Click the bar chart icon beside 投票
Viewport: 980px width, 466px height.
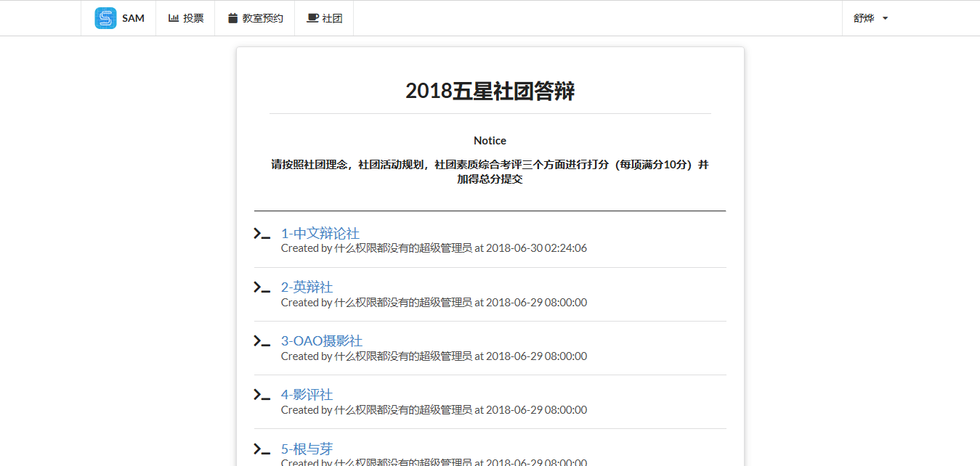(174, 18)
